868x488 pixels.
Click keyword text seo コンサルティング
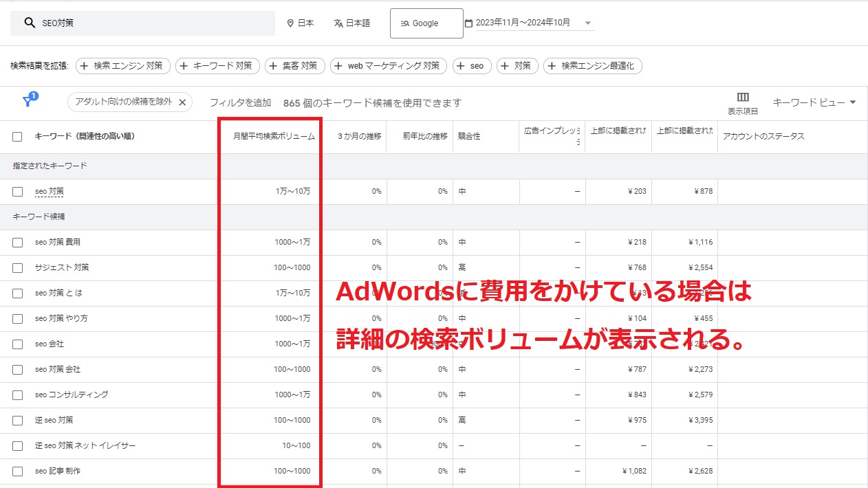72,395
